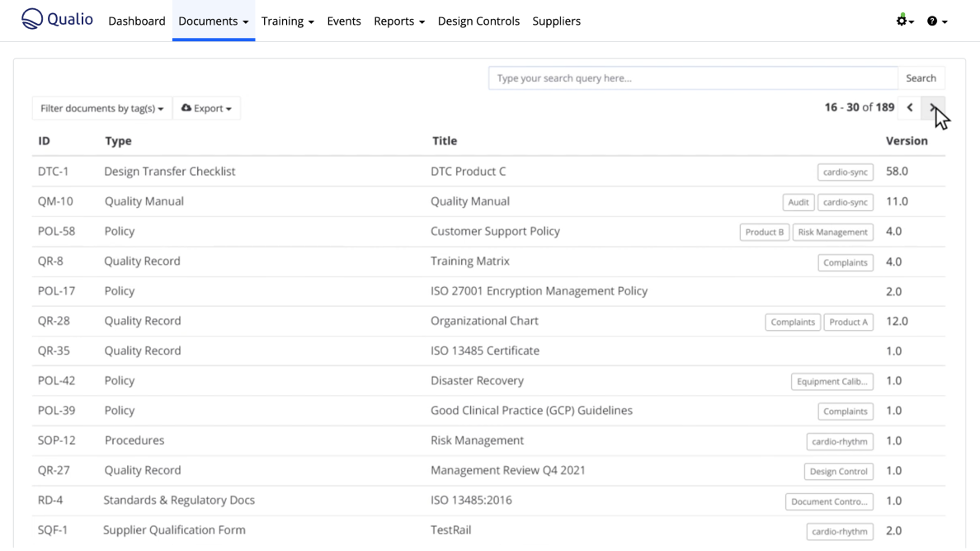980x551 pixels.
Task: Click the cardio-sync tag on DTC Product C
Action: point(846,172)
